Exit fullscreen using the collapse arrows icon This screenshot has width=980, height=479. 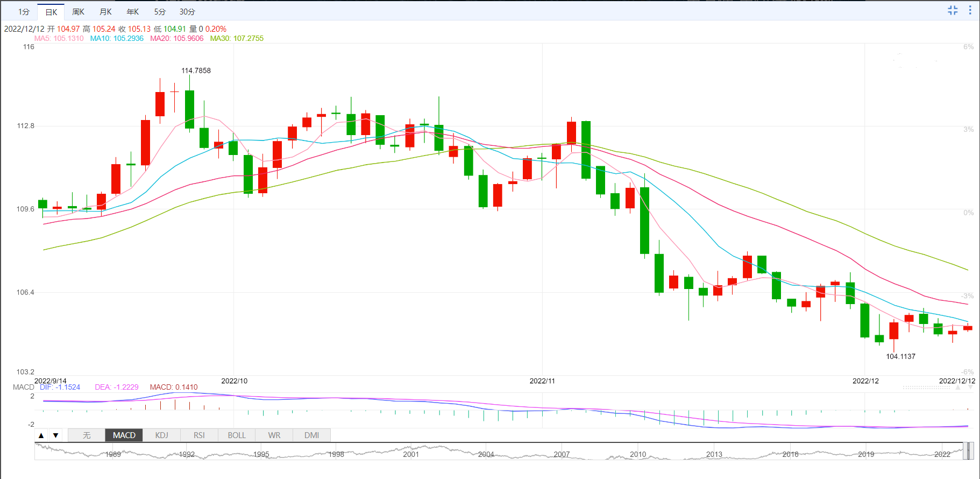953,10
